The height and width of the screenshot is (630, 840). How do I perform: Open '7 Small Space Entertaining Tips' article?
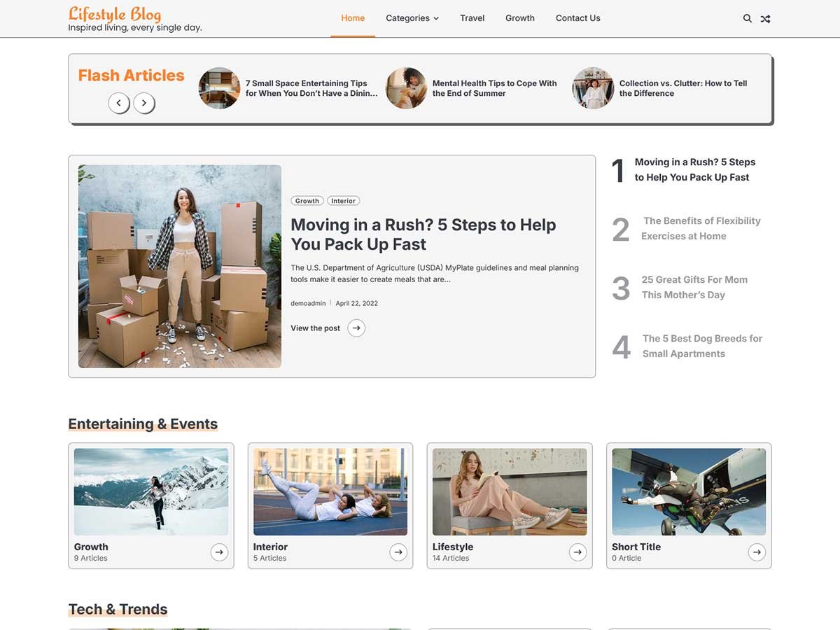pos(311,88)
